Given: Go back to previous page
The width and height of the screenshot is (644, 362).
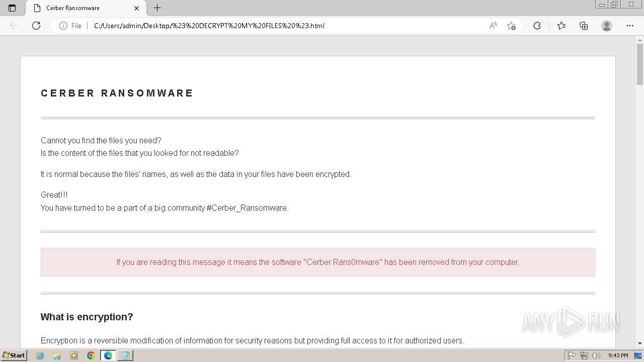Looking at the screenshot, I should [x=14, y=26].
